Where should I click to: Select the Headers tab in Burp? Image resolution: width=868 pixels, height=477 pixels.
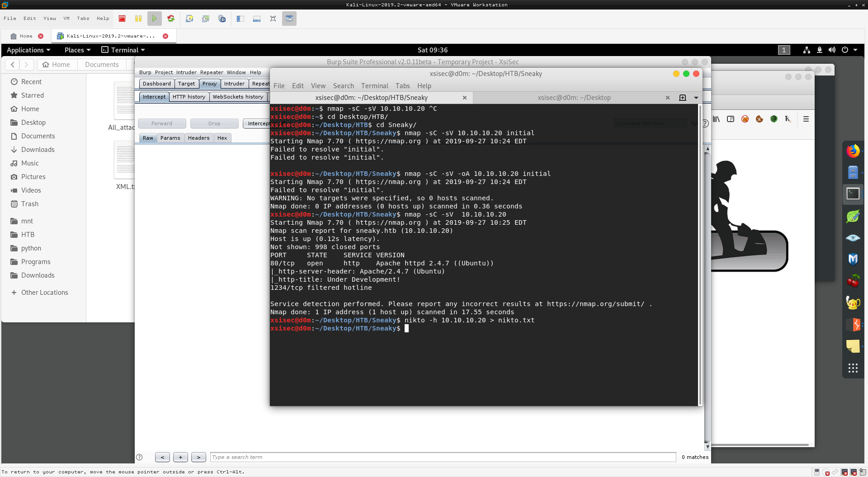coord(199,138)
